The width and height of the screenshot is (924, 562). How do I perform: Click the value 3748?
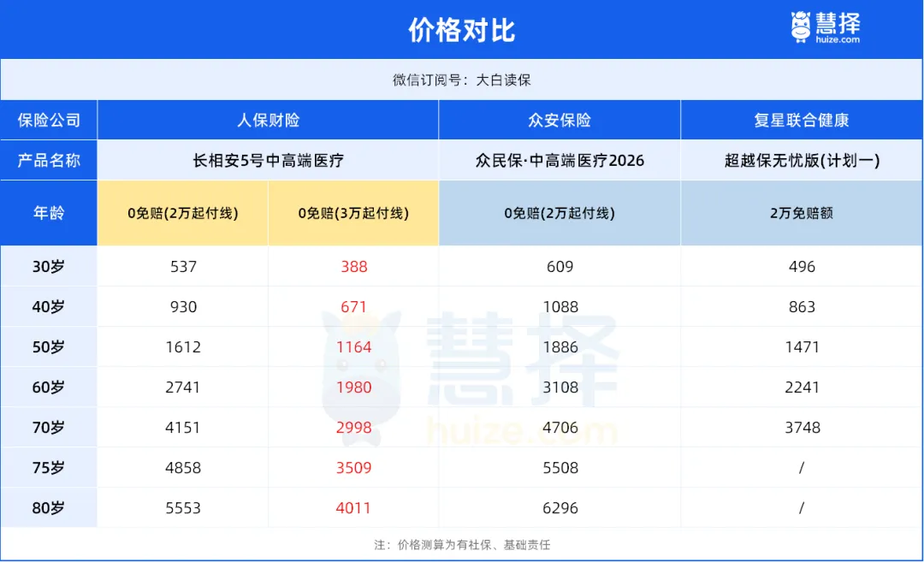tap(802, 428)
